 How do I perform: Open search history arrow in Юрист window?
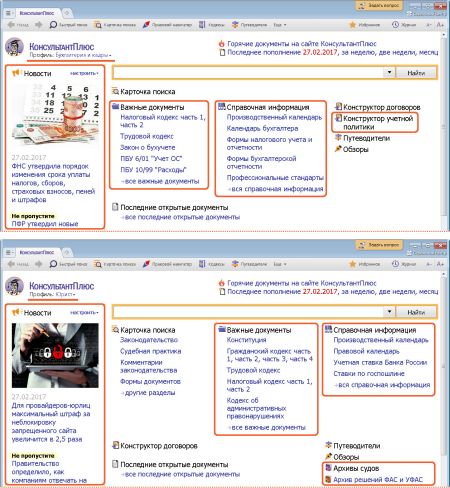click(x=389, y=312)
